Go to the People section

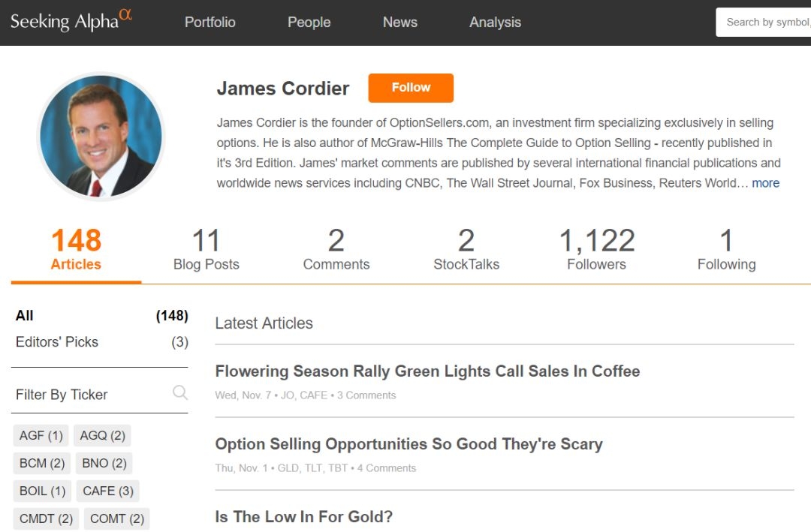click(x=309, y=23)
